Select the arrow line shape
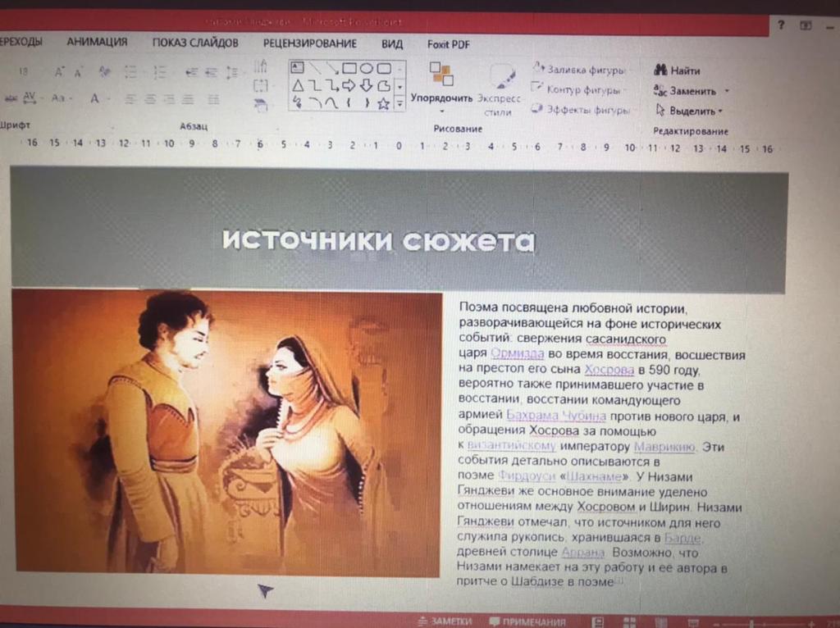This screenshot has height=628, width=840. tap(332, 68)
